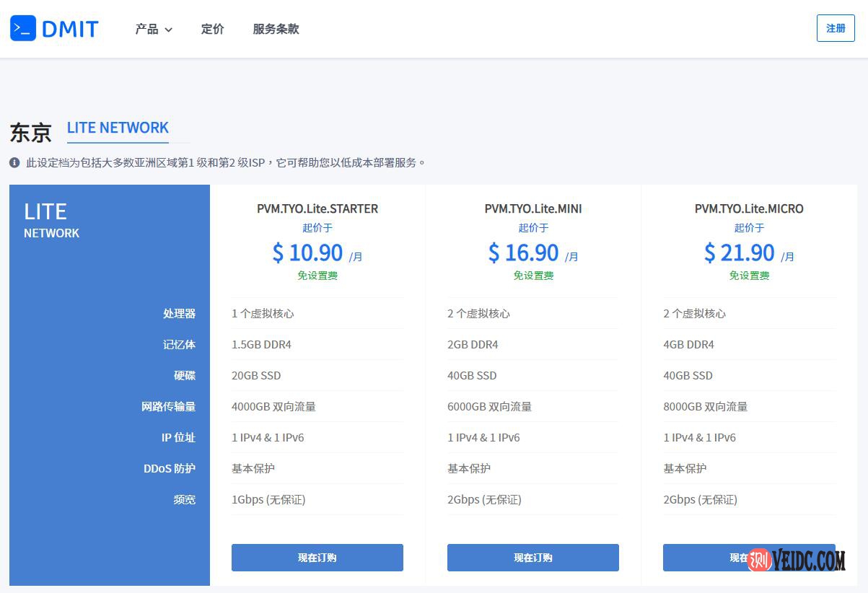The height and width of the screenshot is (593, 868).
Task: Click the PVM.TYO.Lite.MICRO plan title
Action: 749,208
